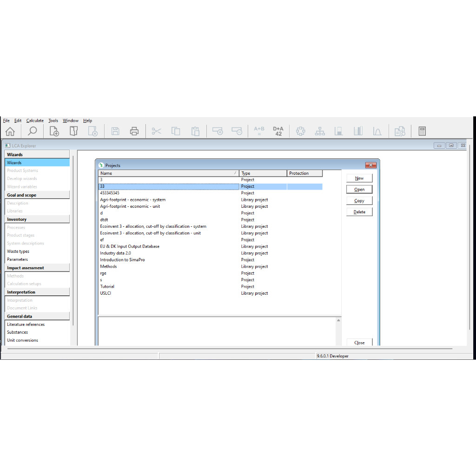The width and height of the screenshot is (476, 476).
Task: Open the Tools menu
Action: point(53,120)
